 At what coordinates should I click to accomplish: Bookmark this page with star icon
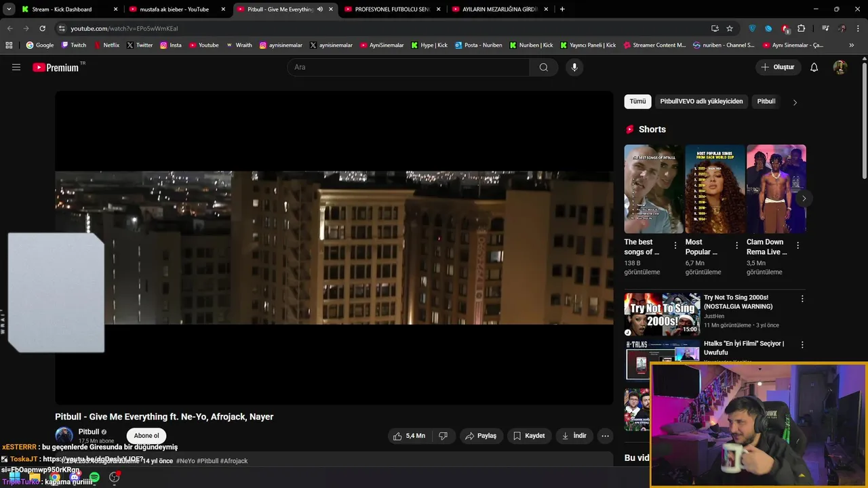click(730, 28)
